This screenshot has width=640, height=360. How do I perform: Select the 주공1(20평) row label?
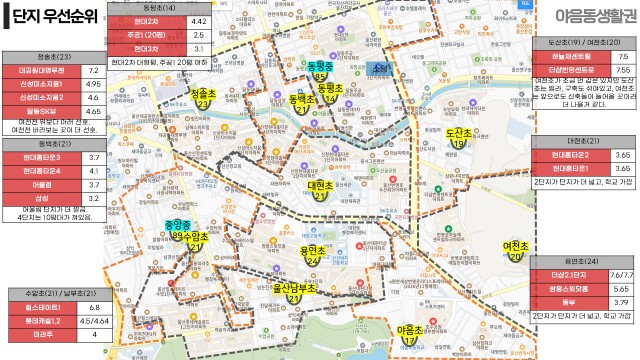(147, 36)
